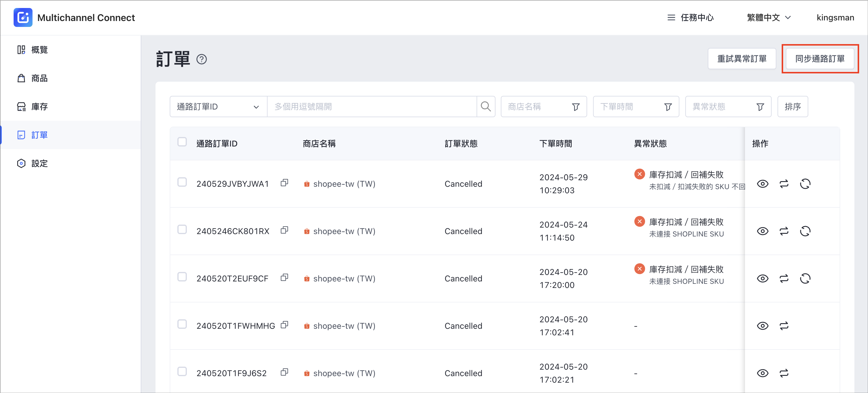
Task: Check the box for order 2405246CK801RX
Action: pos(182,229)
